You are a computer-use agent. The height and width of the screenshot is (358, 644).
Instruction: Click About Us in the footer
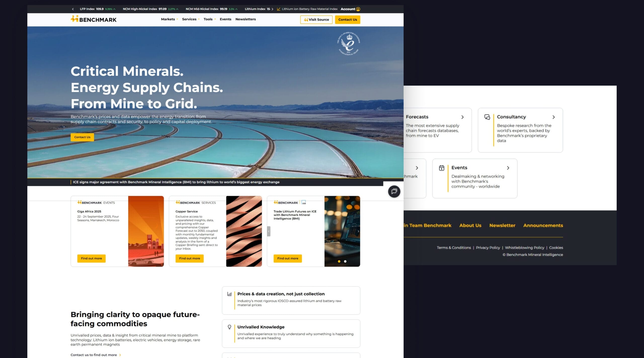tap(470, 225)
